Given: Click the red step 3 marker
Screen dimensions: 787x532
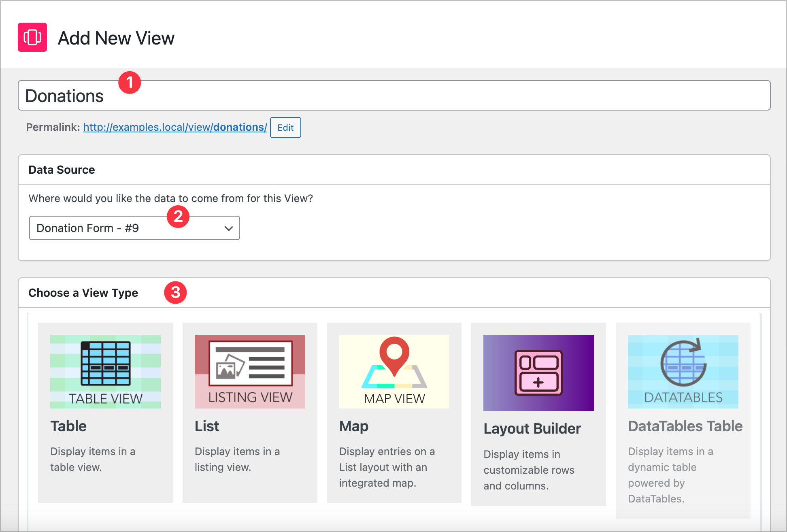Looking at the screenshot, I should click(x=175, y=292).
